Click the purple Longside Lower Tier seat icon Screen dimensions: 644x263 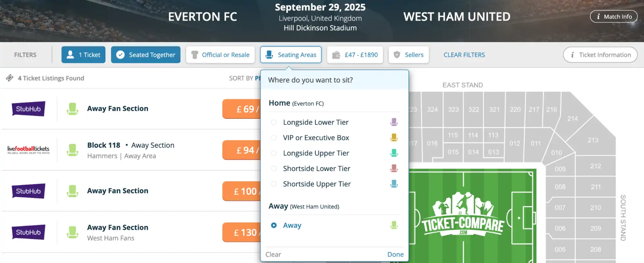394,122
